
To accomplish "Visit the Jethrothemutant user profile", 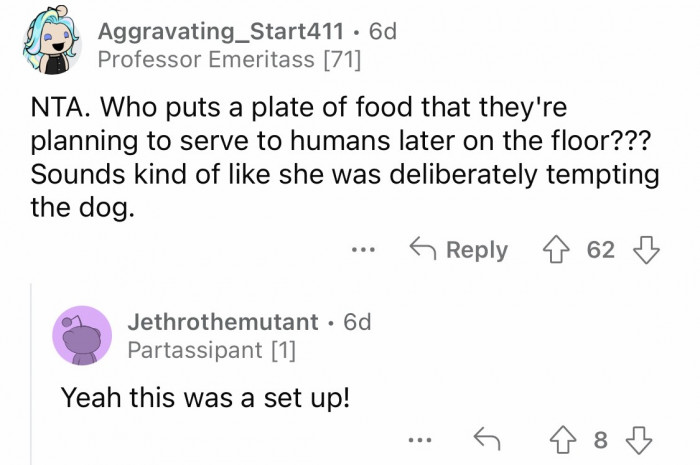I will coord(223,322).
